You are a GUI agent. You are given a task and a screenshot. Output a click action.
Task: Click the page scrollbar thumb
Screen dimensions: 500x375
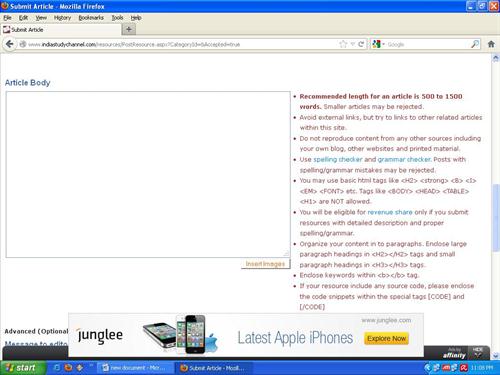[x=496, y=217]
